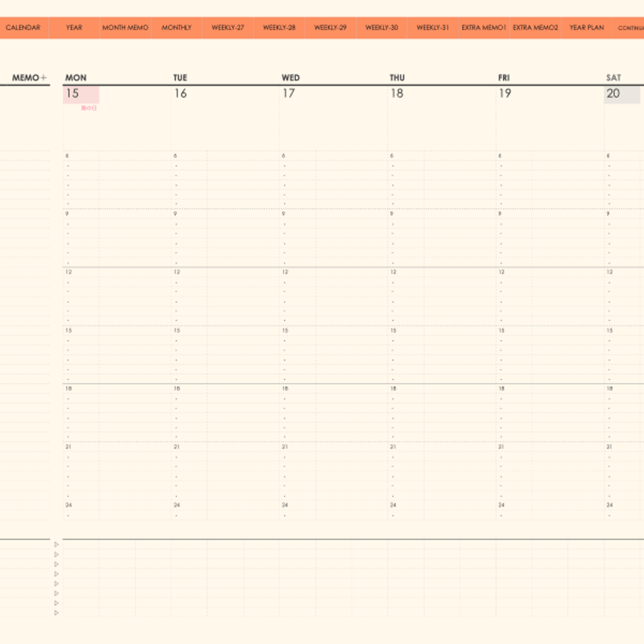Open the CALENDAR tab

23,27
